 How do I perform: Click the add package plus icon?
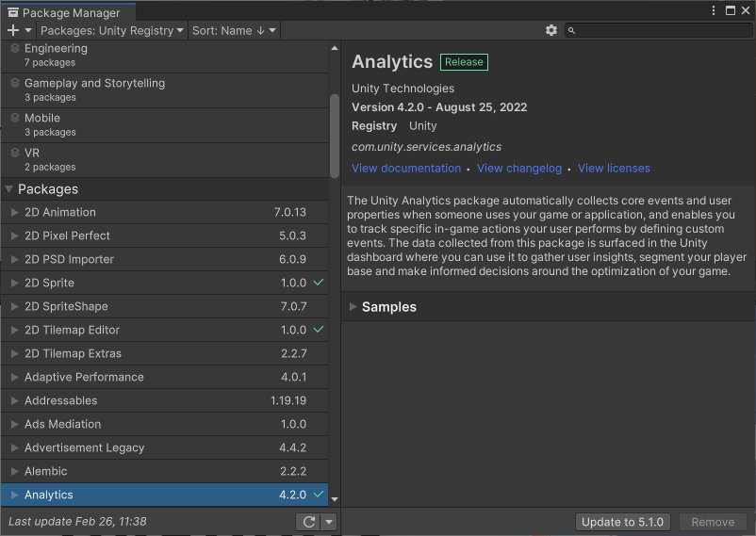13,30
